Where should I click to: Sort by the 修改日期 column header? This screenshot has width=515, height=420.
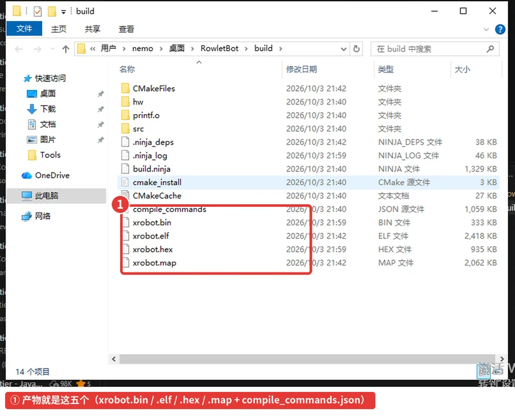pyautogui.click(x=301, y=69)
